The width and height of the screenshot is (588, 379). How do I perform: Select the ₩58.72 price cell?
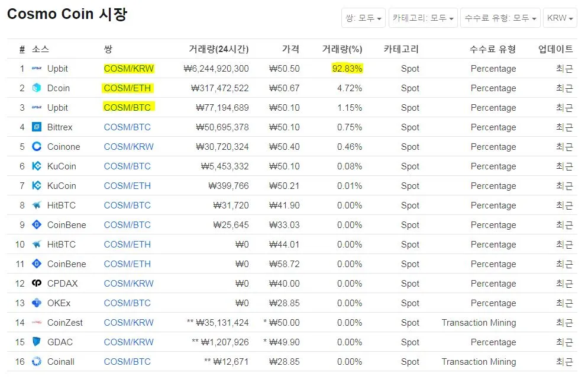tap(285, 264)
